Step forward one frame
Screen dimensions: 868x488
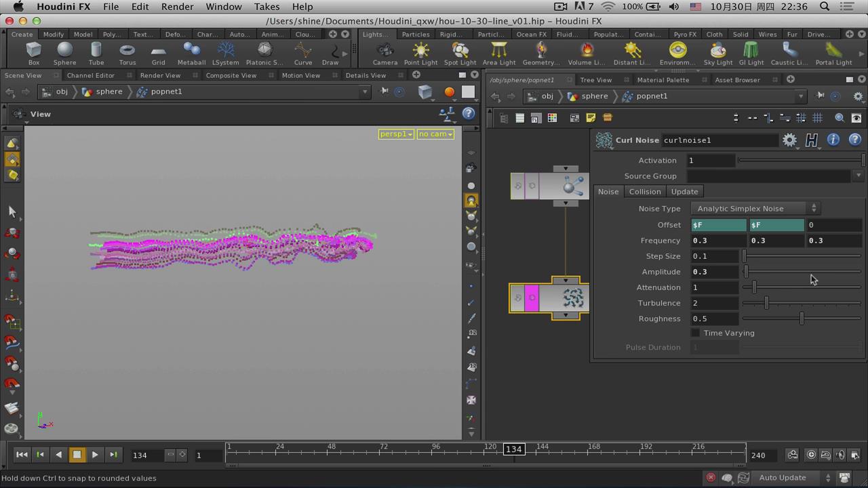pyautogui.click(x=113, y=455)
